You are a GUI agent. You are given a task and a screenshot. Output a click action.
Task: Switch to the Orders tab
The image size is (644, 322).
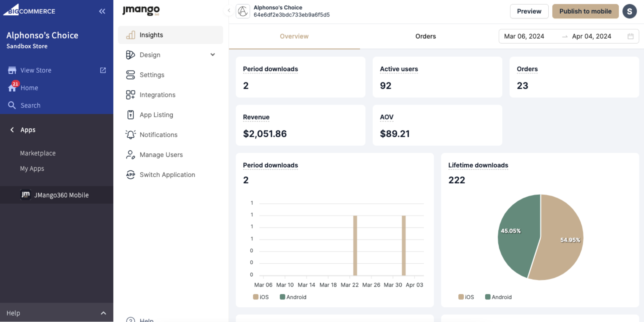(425, 36)
